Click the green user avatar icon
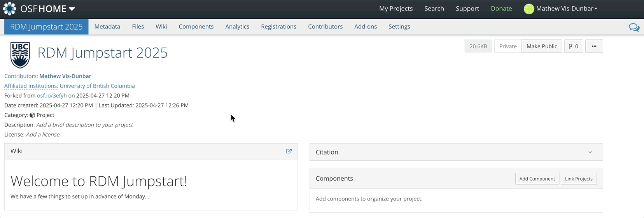Viewport: 644px width, 218px height. tap(528, 9)
